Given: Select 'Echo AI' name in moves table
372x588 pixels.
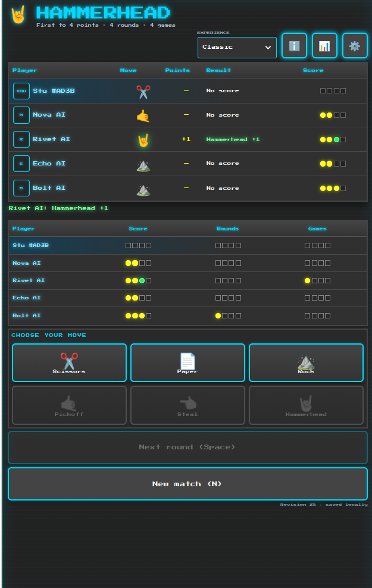Looking at the screenshot, I should pos(49,164).
